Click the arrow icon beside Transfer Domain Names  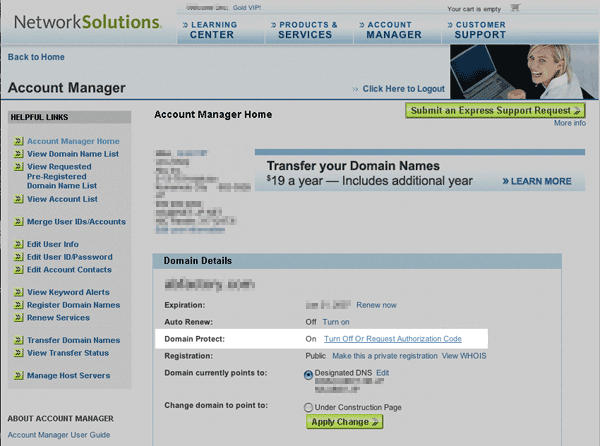click(x=18, y=340)
